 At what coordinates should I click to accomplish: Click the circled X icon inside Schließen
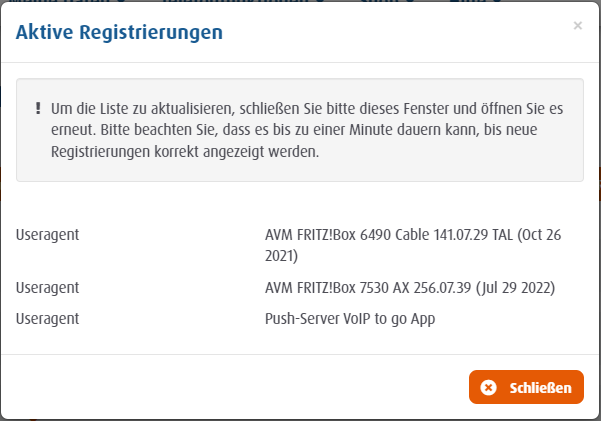[488, 388]
